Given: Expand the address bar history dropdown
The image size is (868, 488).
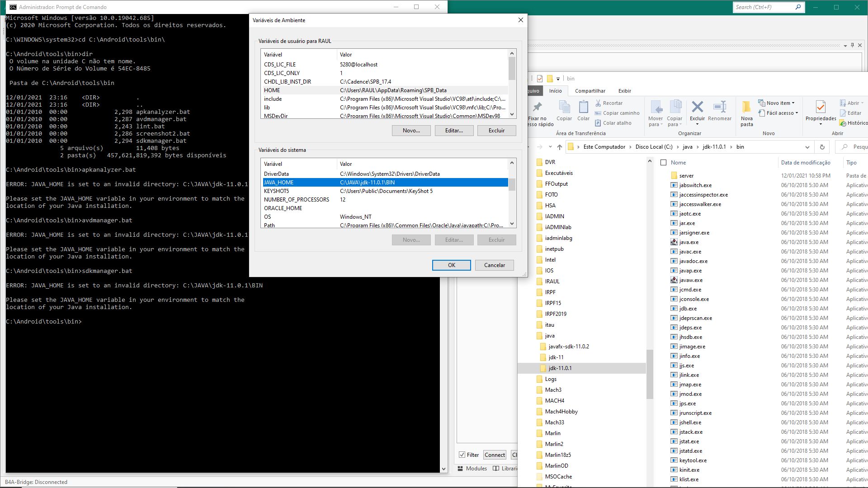Looking at the screenshot, I should point(807,147).
